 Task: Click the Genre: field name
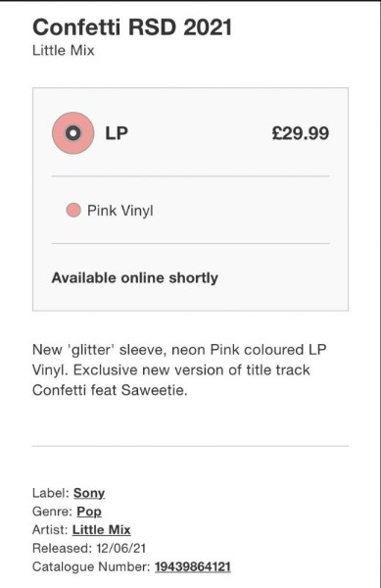pyautogui.click(x=53, y=512)
